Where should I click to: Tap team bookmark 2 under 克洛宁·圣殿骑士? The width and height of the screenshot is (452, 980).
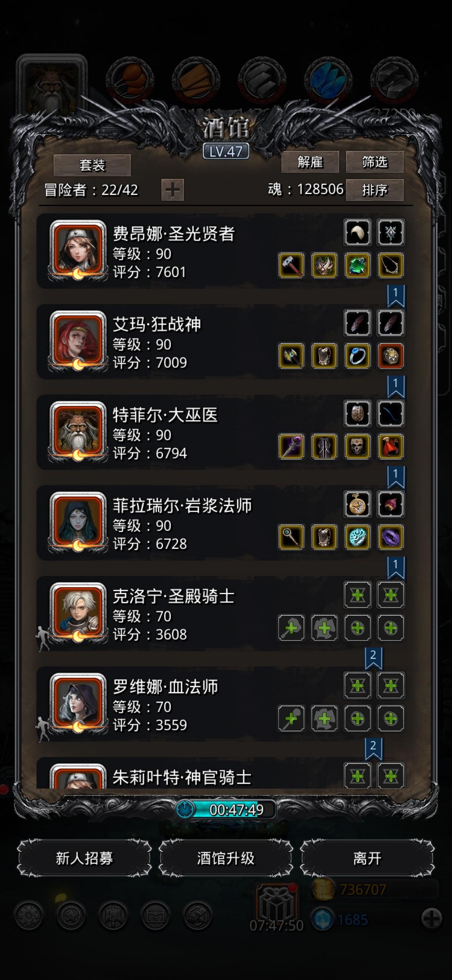click(373, 658)
